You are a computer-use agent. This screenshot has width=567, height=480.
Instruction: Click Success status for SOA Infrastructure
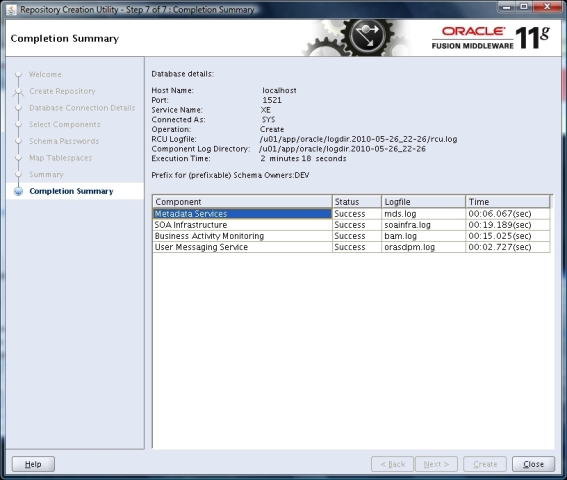coord(357,225)
